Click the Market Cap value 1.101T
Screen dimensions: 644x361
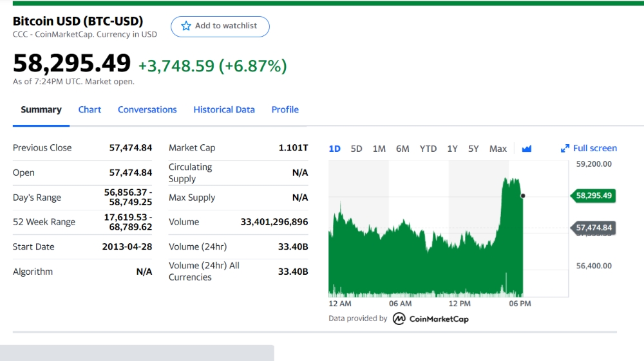[293, 148]
